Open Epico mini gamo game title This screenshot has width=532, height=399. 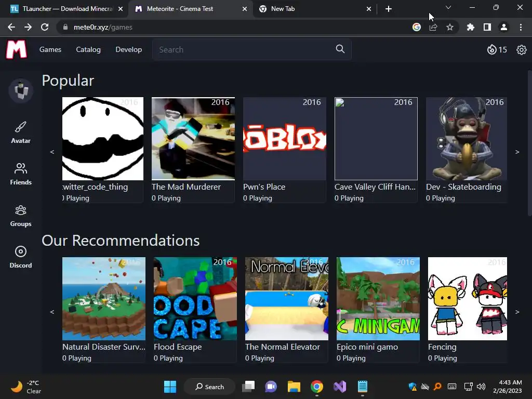tap(367, 347)
